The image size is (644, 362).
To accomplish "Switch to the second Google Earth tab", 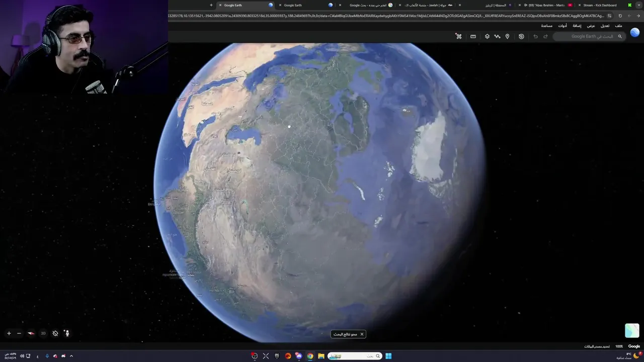I will [306, 5].
